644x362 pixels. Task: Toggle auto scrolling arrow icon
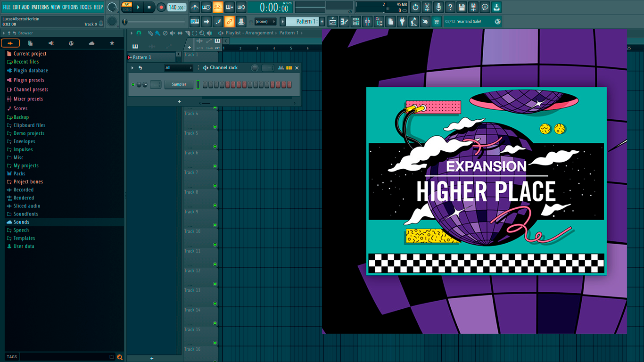[206, 21]
